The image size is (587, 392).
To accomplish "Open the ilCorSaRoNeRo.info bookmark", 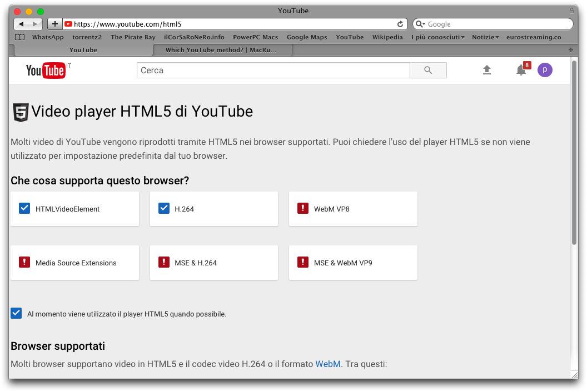I will (x=194, y=37).
